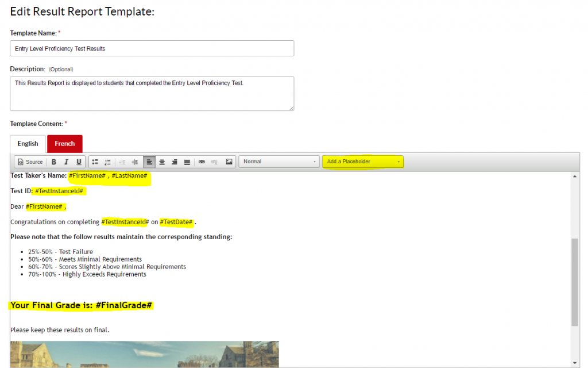Screen dimensions: 588x368
Task: Grab the Description box resize handle
Action: 291,108
